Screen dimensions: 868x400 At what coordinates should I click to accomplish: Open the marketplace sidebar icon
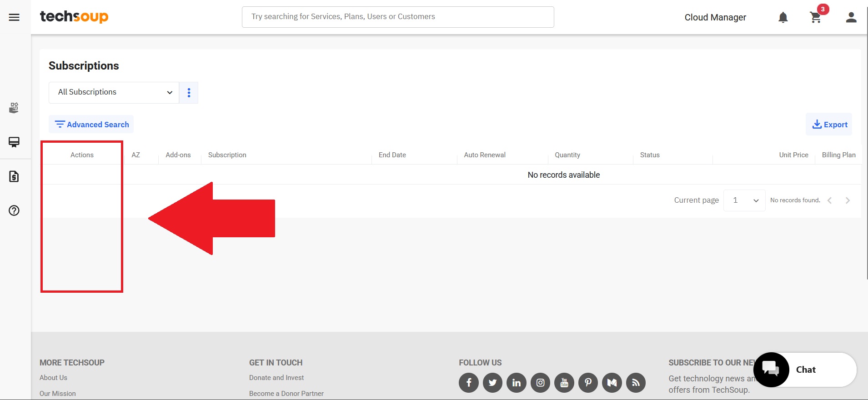14,108
